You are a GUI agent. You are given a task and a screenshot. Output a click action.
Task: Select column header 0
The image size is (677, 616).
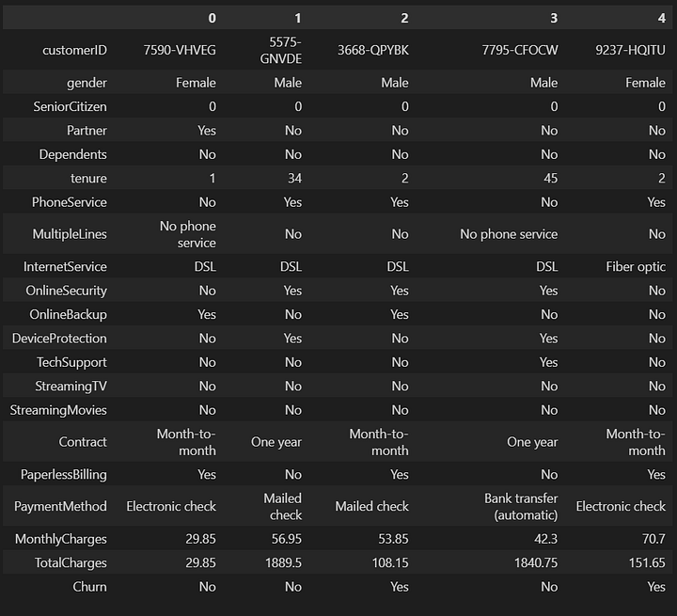pyautogui.click(x=212, y=18)
